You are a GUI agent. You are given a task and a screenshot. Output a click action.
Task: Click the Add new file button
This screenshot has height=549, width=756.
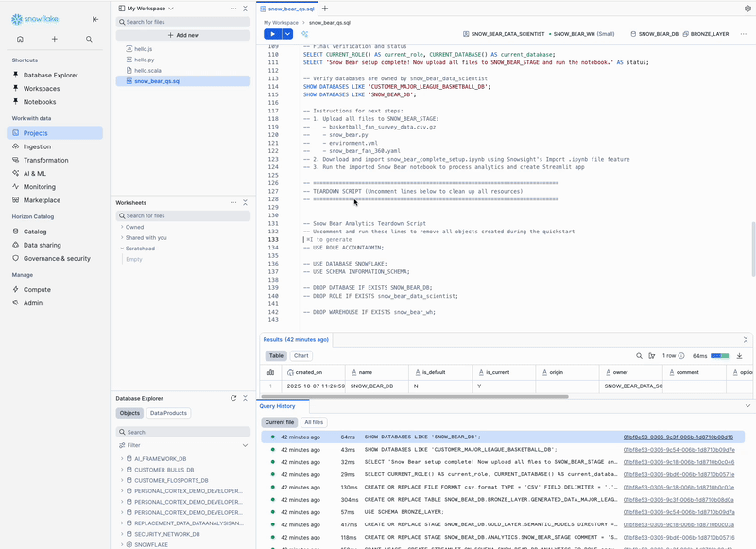tap(182, 35)
